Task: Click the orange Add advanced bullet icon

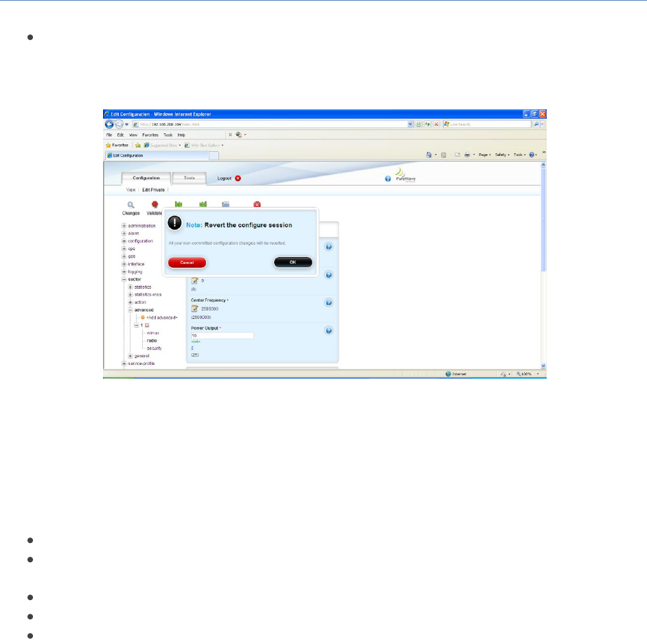Action: 143,318
